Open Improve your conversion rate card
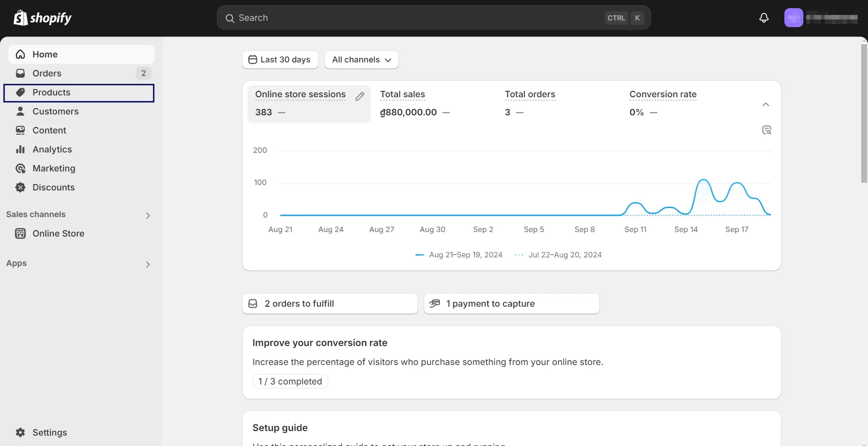The height and width of the screenshot is (446, 868). 512,362
